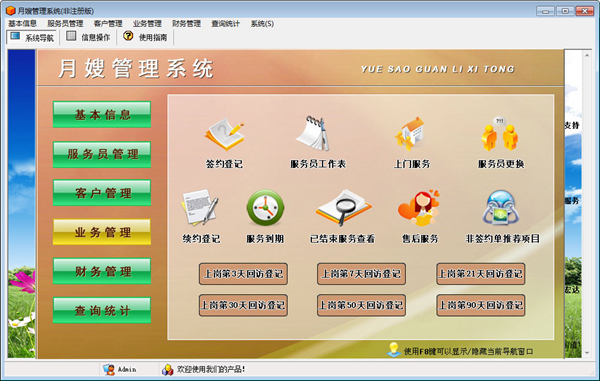The height and width of the screenshot is (381, 600).
Task: Click the scrollbar down arrow at right edge
Action: tap(587, 353)
